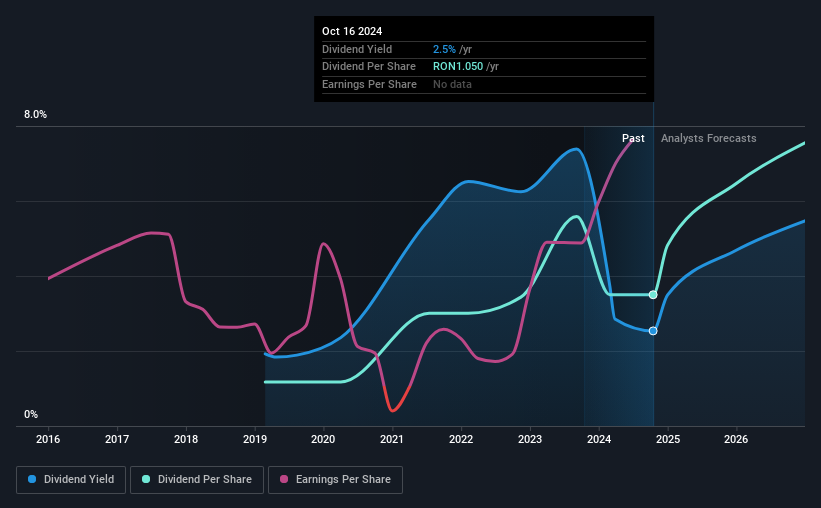Toggle the Dividend Yield legend button
This screenshot has height=508, width=821.
coord(71,480)
